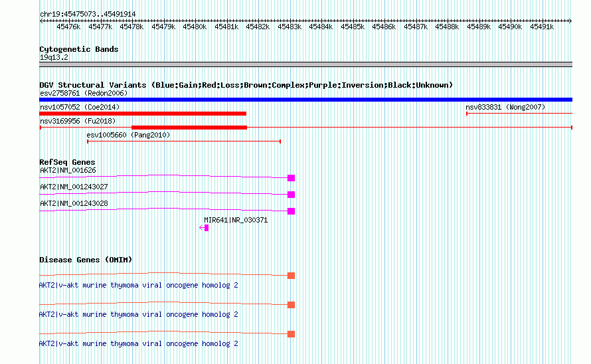Click the MIR641|NR_030371 label
The image size is (591, 364).
click(236, 220)
